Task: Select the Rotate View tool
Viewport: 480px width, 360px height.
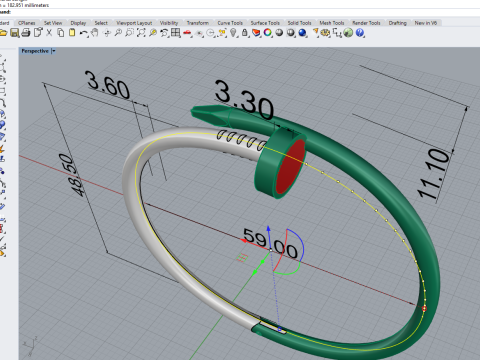Action: [x=107, y=33]
